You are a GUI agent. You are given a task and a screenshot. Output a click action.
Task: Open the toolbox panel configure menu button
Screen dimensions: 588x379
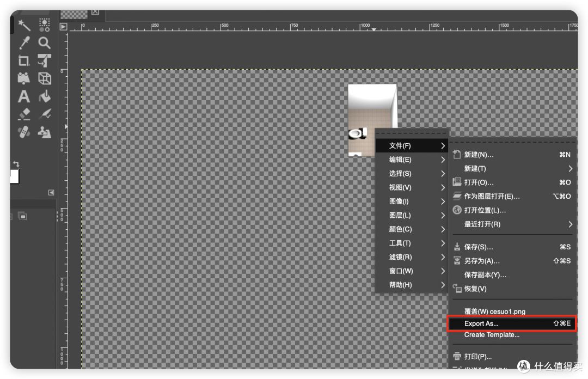coord(51,193)
